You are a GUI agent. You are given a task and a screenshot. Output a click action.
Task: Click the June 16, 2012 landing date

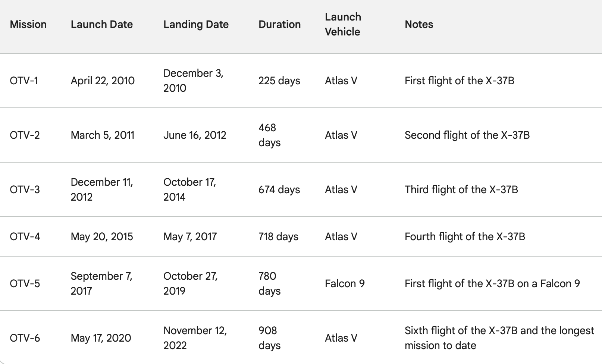[x=195, y=135]
